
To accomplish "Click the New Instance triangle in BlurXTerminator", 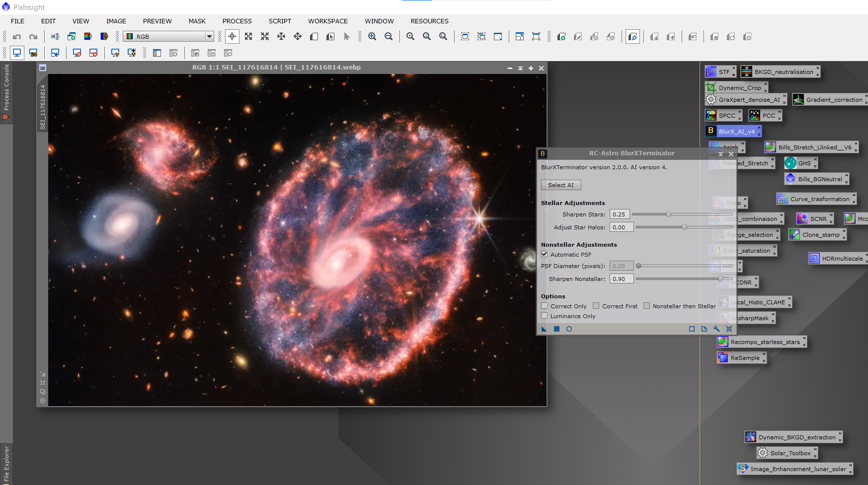I will [544, 329].
